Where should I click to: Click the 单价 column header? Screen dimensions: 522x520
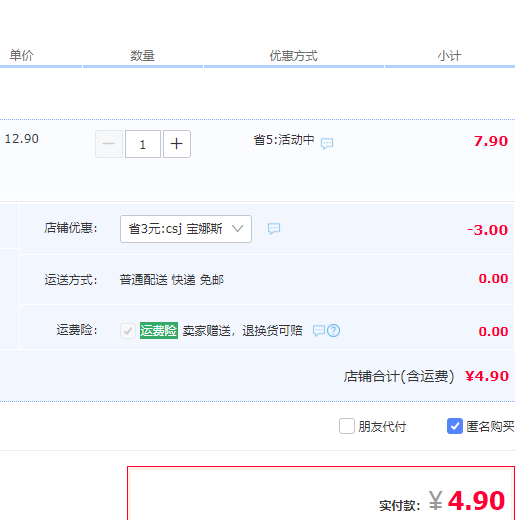coord(21,55)
